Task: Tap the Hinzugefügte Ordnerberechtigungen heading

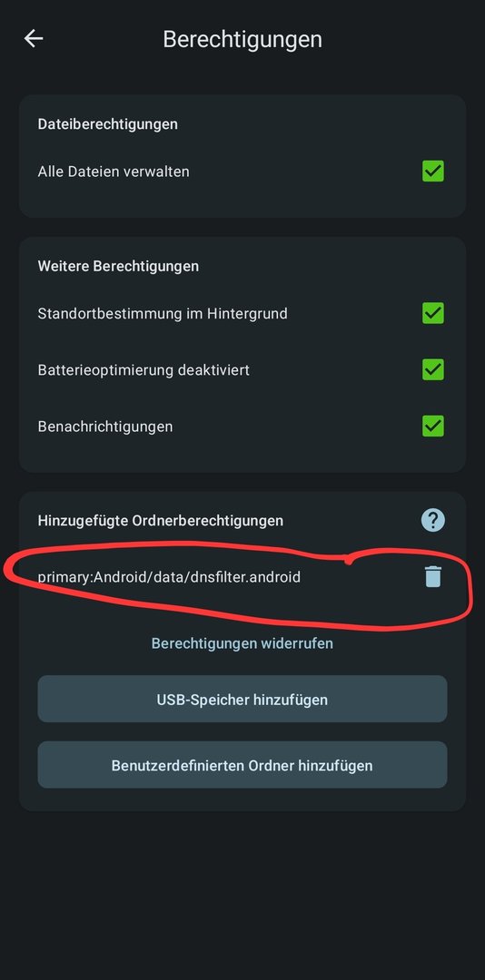Action: coord(160,520)
